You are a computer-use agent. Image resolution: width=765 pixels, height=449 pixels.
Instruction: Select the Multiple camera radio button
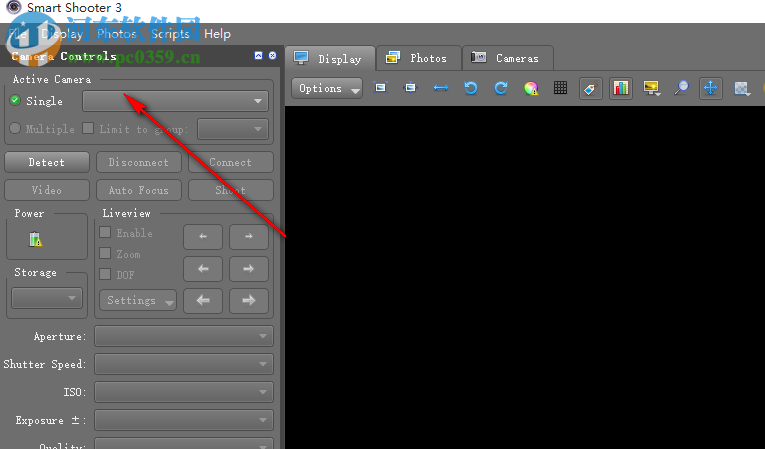15,128
